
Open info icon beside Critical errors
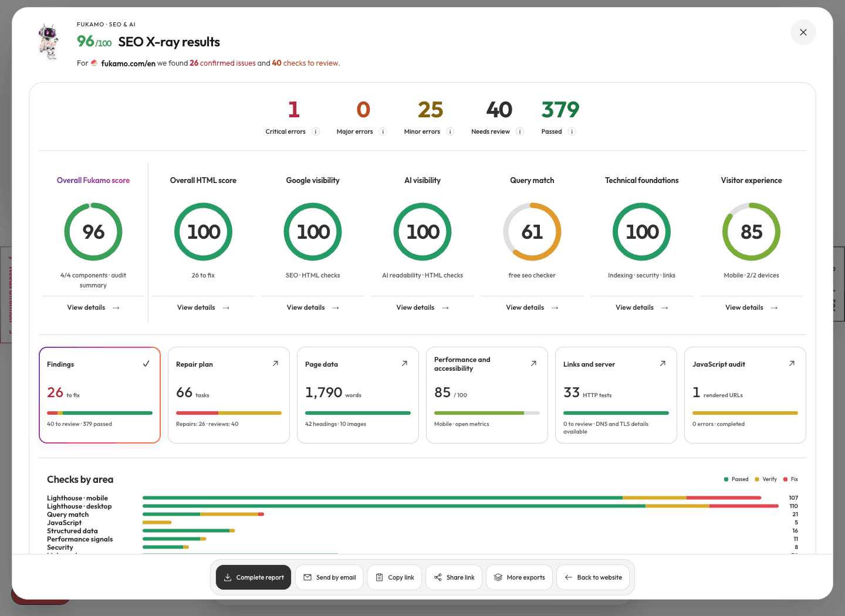point(316,131)
